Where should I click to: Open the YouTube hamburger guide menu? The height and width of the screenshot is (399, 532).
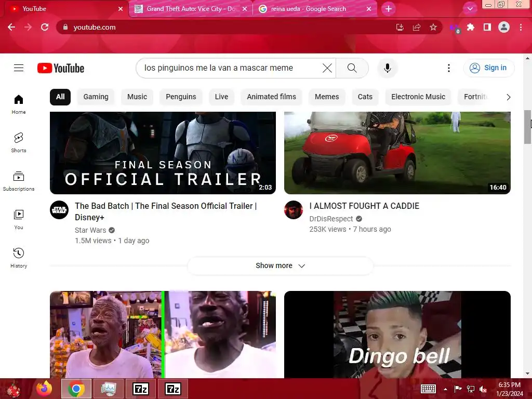19,68
